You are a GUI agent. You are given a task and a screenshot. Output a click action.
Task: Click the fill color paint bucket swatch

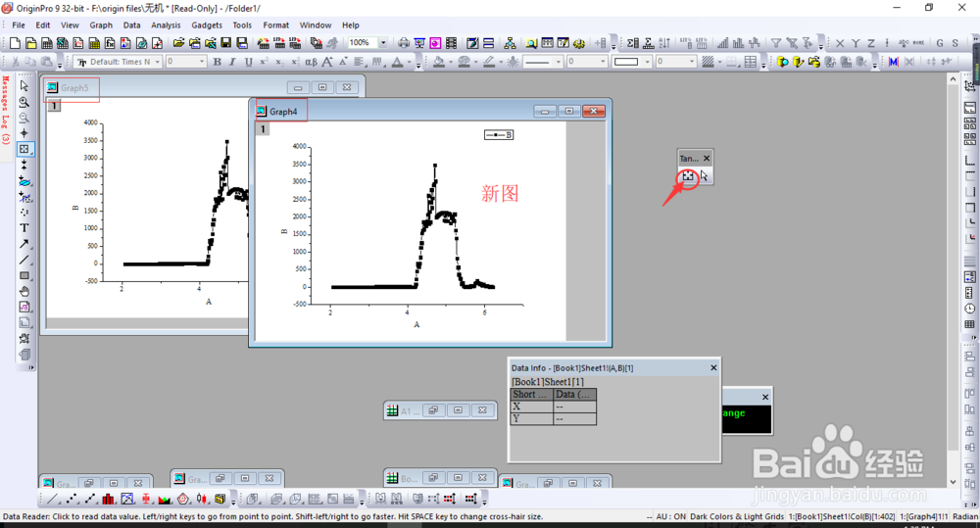(439, 62)
